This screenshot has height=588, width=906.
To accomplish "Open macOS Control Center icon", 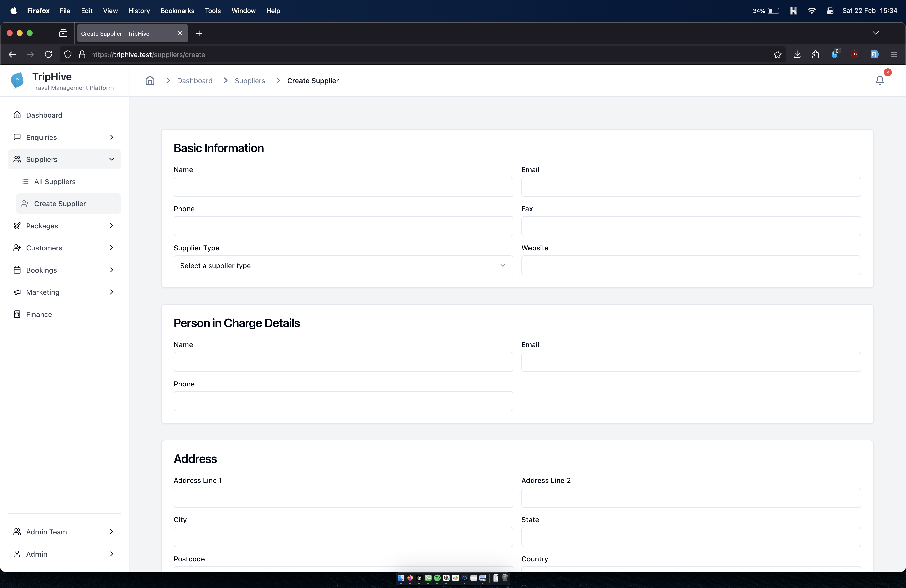I will [x=830, y=11].
